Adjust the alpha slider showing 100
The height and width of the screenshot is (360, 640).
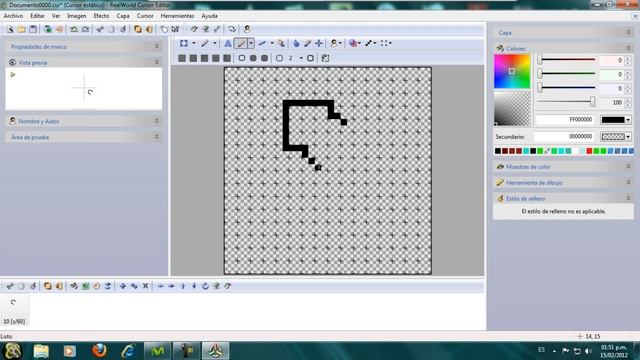567,102
